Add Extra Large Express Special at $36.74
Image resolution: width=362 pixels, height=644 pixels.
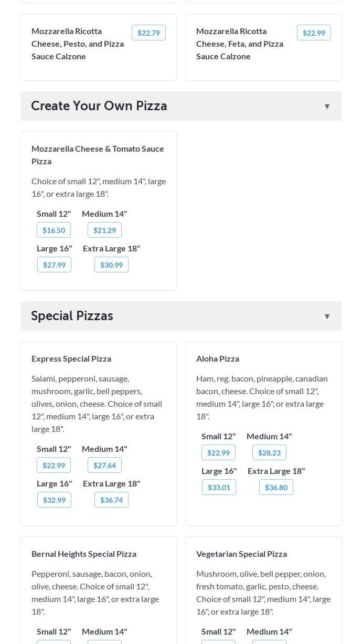(111, 500)
